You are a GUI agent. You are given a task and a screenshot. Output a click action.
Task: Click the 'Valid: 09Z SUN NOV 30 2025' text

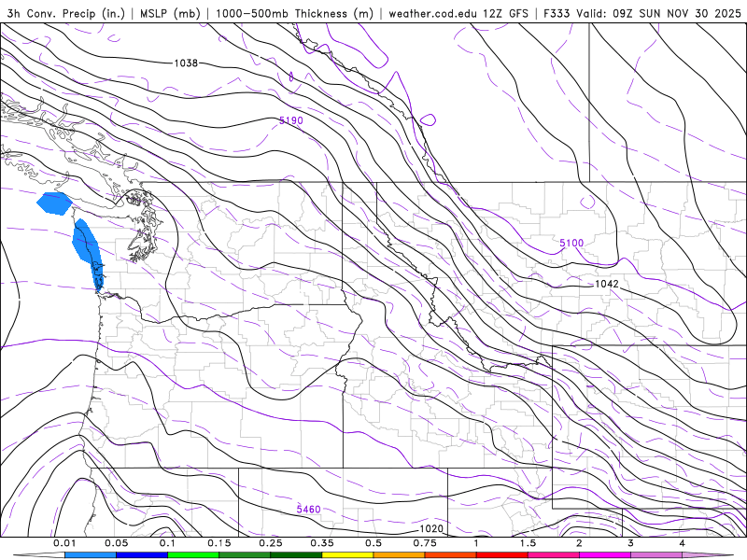[x=659, y=13]
